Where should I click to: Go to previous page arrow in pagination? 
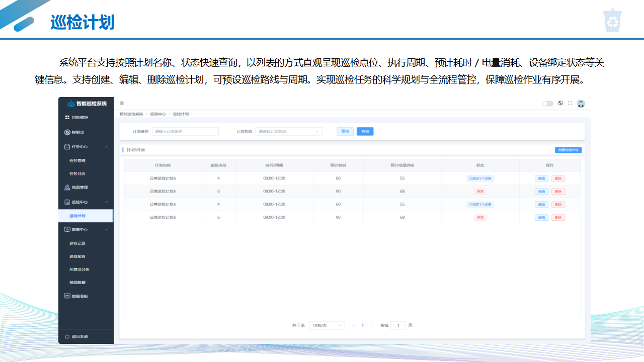[353, 325]
